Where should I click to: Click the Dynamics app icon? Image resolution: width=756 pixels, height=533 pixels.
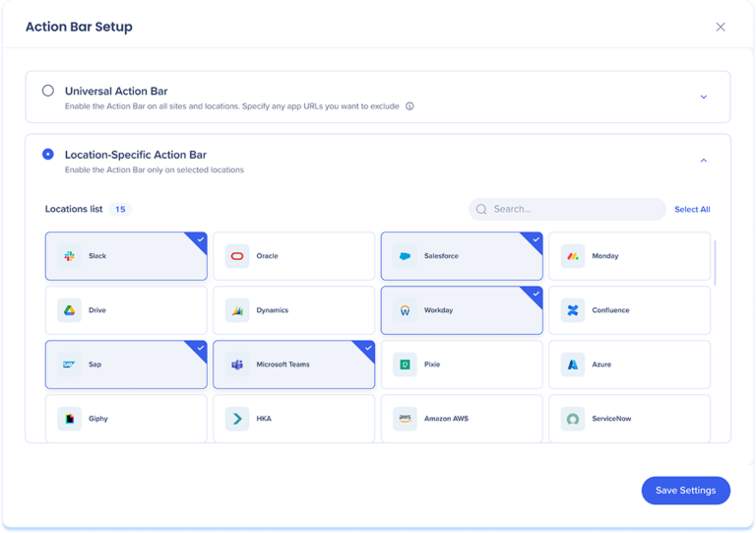237,310
